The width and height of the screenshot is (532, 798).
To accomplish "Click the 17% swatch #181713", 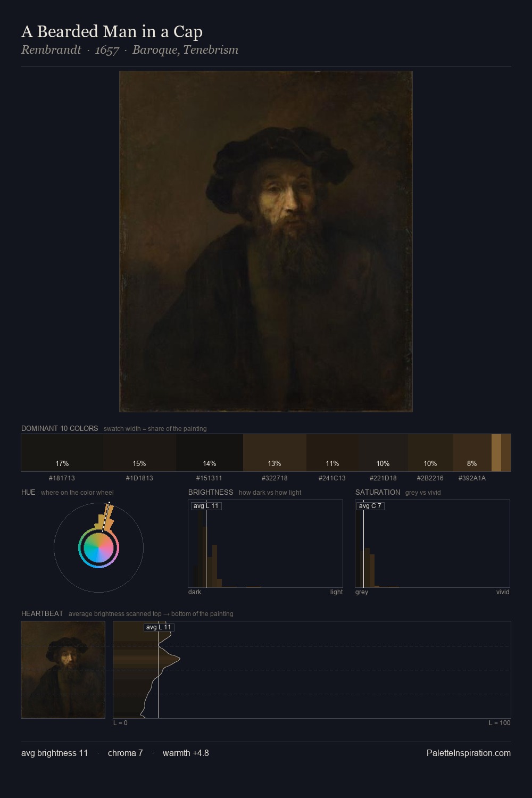I will 62,453.
